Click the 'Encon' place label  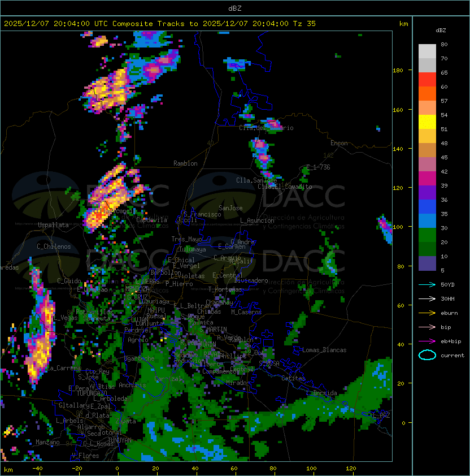point(339,143)
